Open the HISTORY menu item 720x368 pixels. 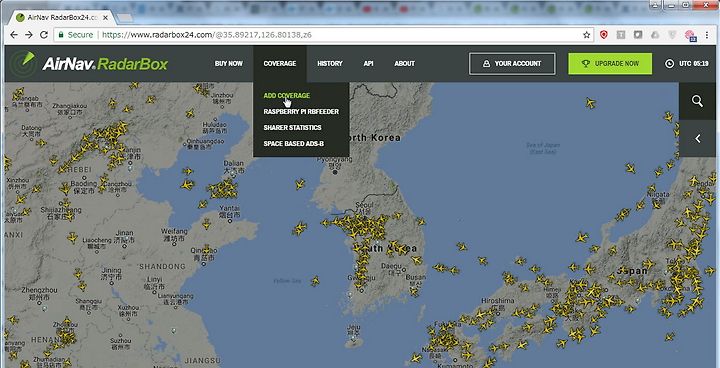point(330,63)
